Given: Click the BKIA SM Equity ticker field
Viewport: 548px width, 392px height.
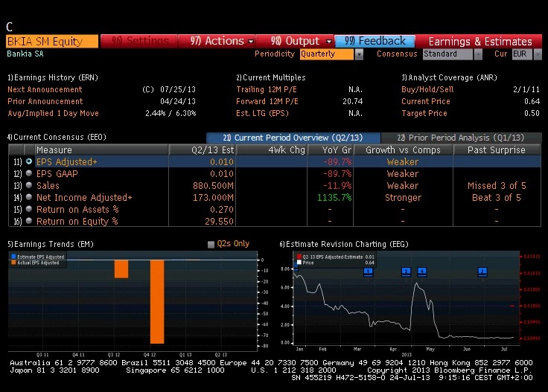Looking at the screenshot, I should coord(52,41).
